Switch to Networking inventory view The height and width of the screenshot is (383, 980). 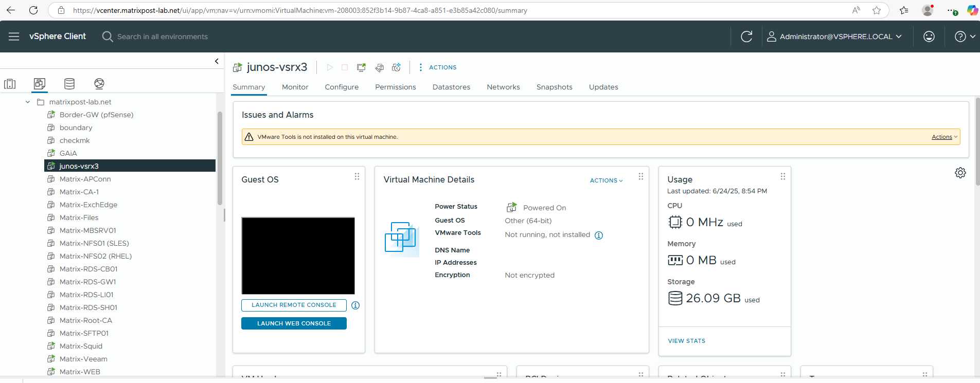pyautogui.click(x=99, y=84)
